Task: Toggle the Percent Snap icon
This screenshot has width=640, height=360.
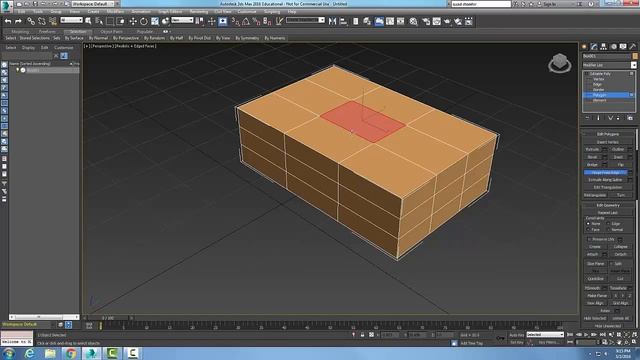Action: 256,21
